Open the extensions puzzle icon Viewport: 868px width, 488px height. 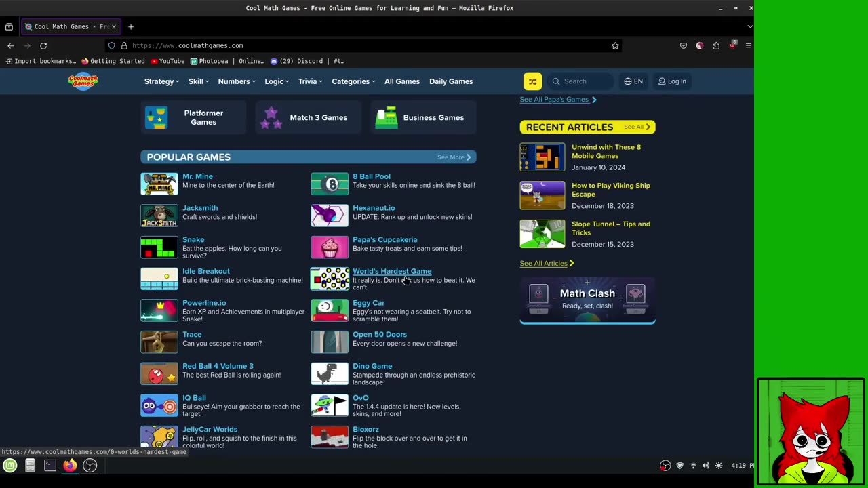tap(716, 45)
